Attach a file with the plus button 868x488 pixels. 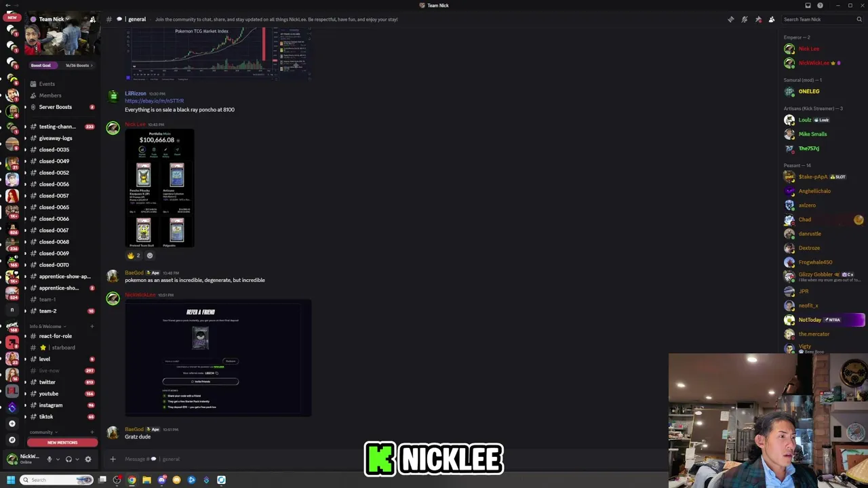tap(113, 459)
